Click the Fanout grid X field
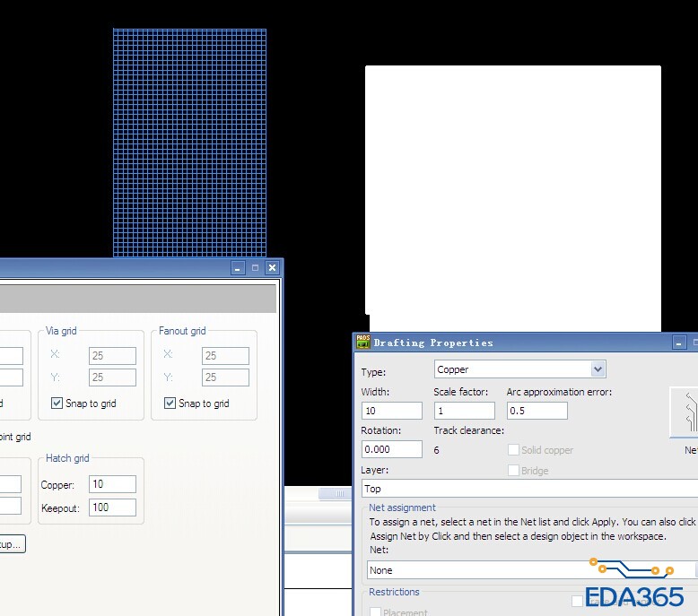Screen dimensions: 698x616 225,355
